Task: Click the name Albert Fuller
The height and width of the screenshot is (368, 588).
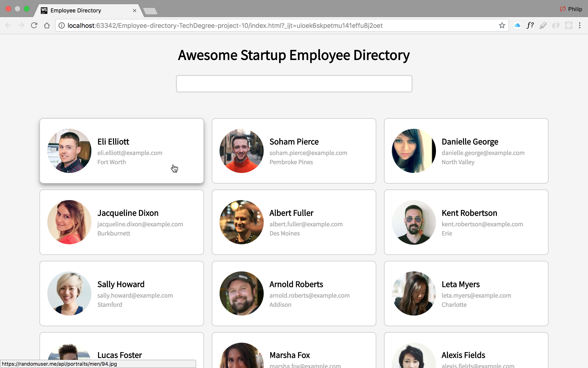Action: tap(291, 213)
